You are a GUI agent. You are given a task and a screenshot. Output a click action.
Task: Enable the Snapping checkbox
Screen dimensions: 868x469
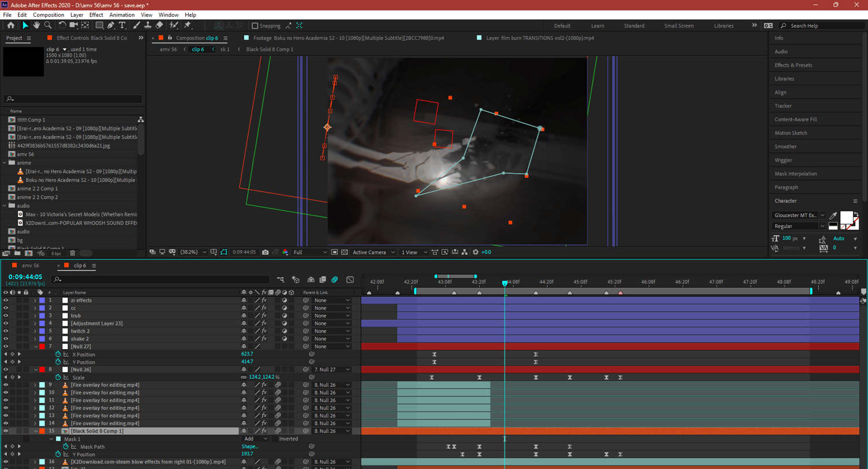coord(255,25)
